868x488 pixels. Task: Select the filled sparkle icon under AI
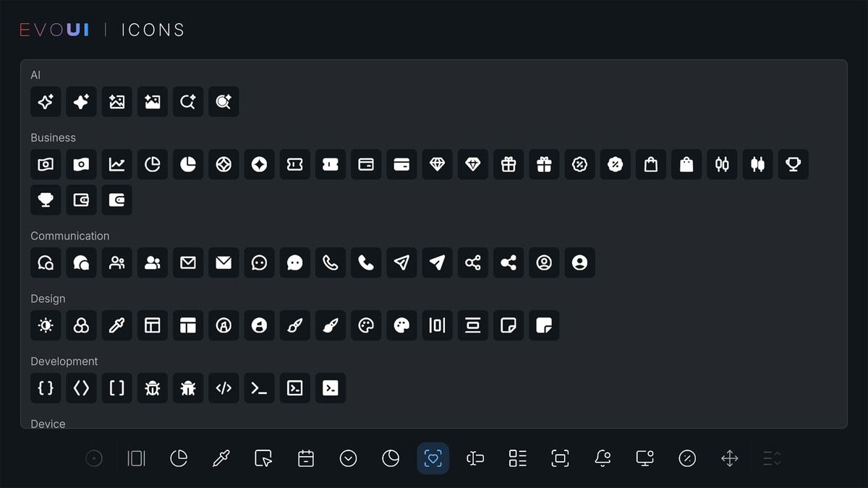coord(81,102)
